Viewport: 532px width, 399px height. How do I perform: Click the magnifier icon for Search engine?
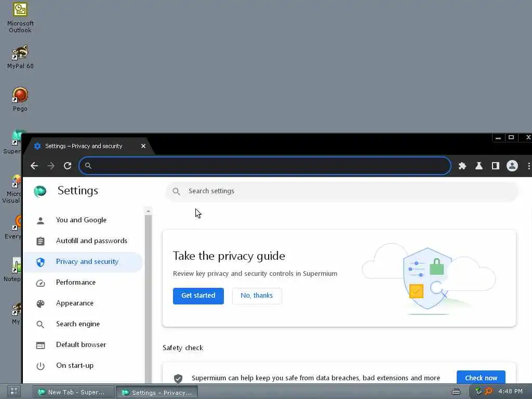41,324
